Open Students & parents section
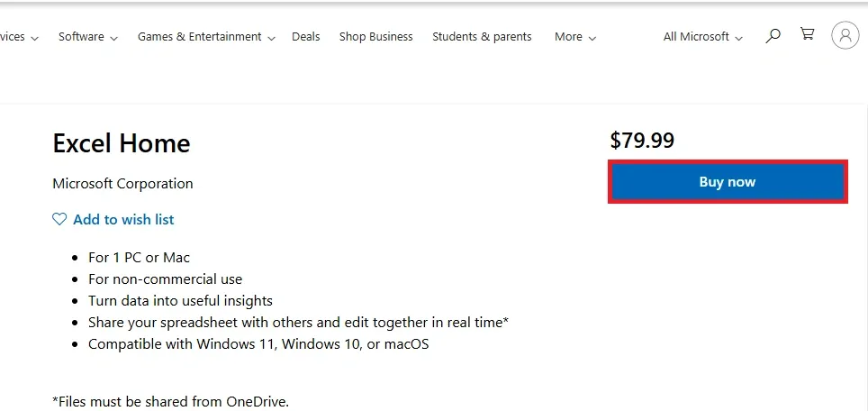The width and height of the screenshot is (868, 411). click(x=482, y=37)
